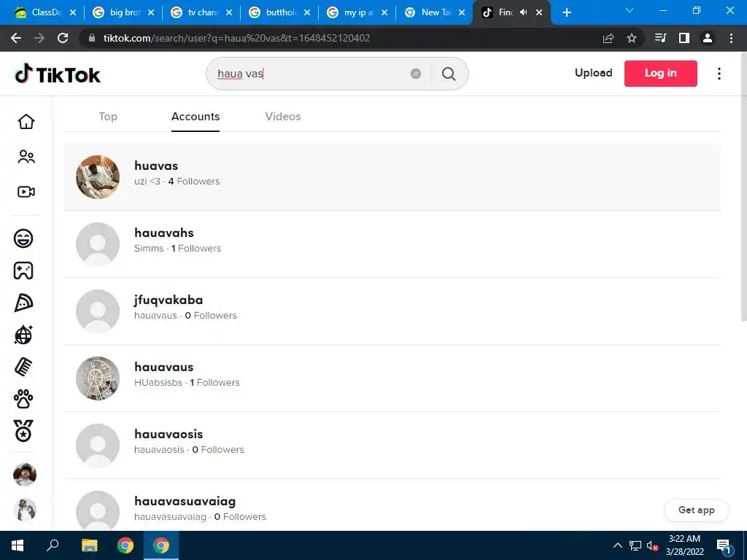Clear the search field with the x icon

click(x=416, y=74)
